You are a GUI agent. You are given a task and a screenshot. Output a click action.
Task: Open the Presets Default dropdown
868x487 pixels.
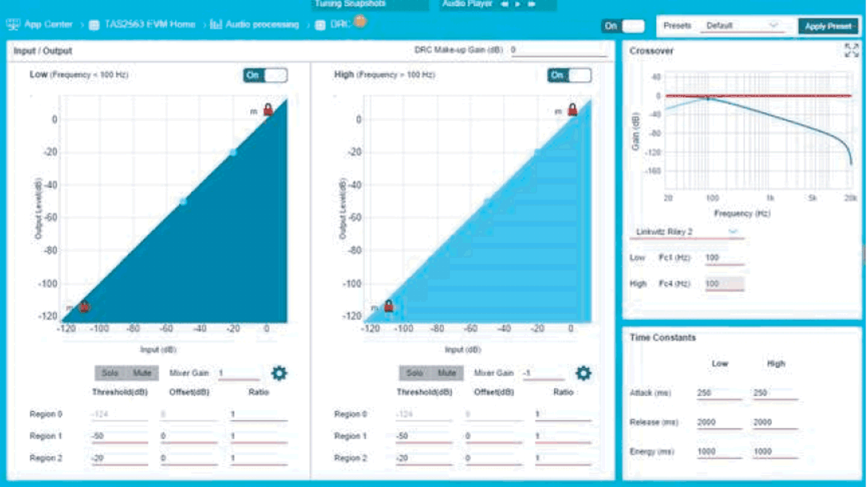pyautogui.click(x=743, y=26)
